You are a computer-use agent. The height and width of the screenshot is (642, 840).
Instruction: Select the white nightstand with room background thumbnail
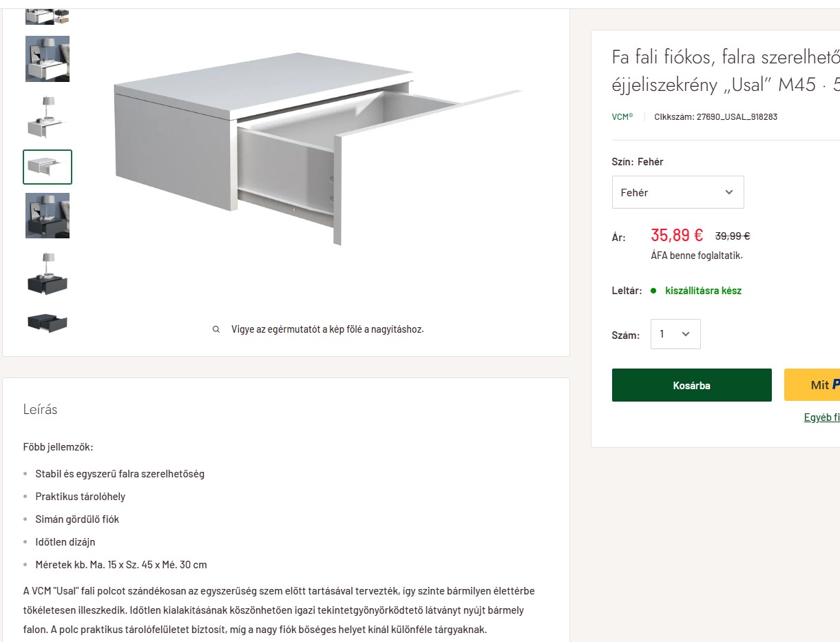(48, 59)
